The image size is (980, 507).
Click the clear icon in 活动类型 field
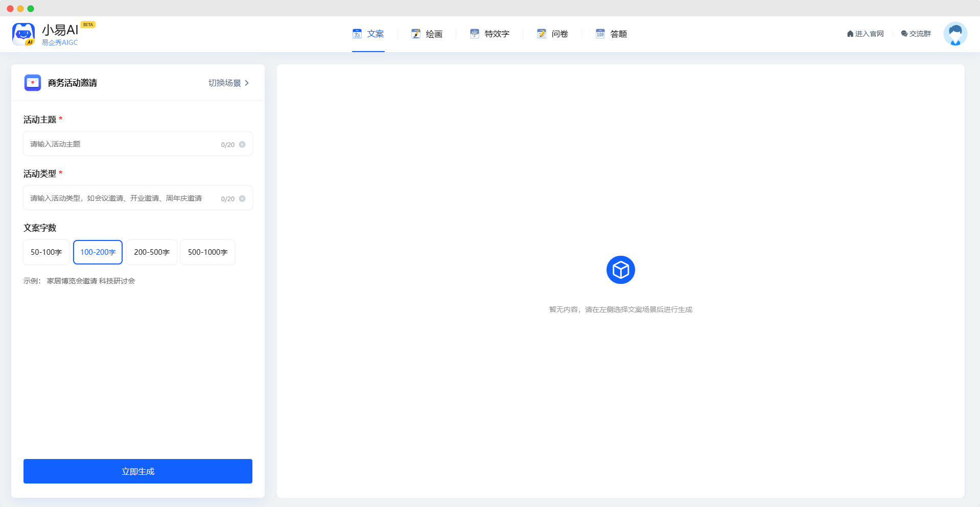[242, 199]
